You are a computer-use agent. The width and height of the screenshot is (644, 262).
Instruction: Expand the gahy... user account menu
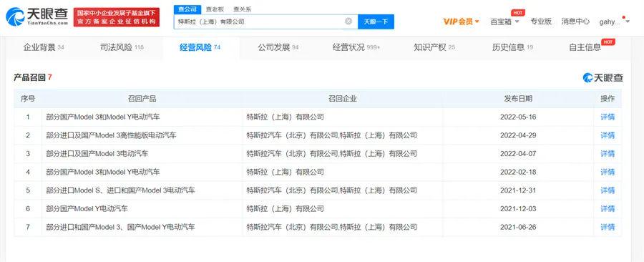pyautogui.click(x=614, y=21)
